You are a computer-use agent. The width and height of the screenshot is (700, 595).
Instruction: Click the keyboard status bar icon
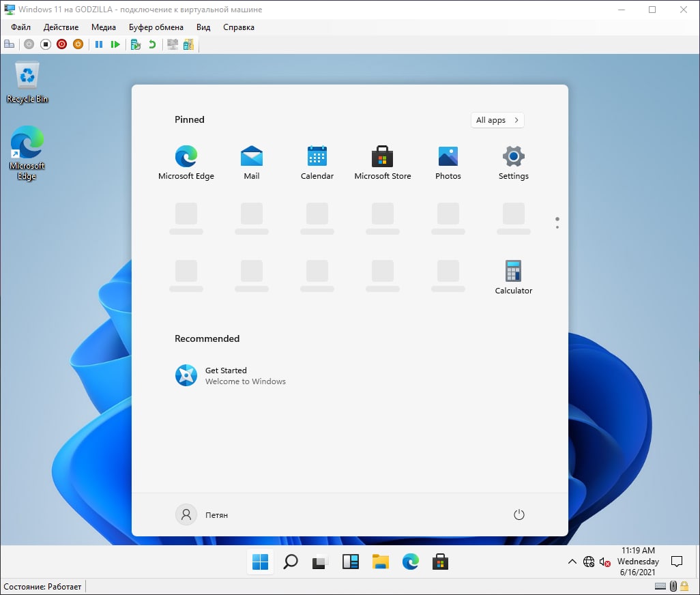click(660, 586)
